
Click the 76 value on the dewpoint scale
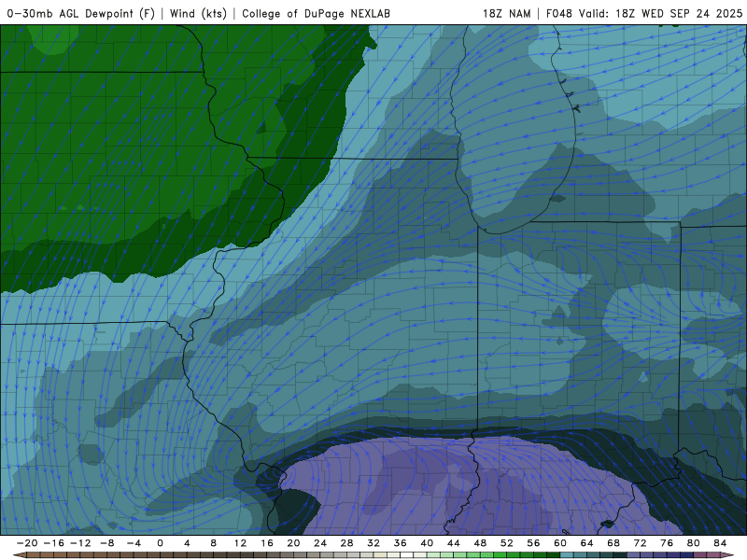pyautogui.click(x=667, y=543)
